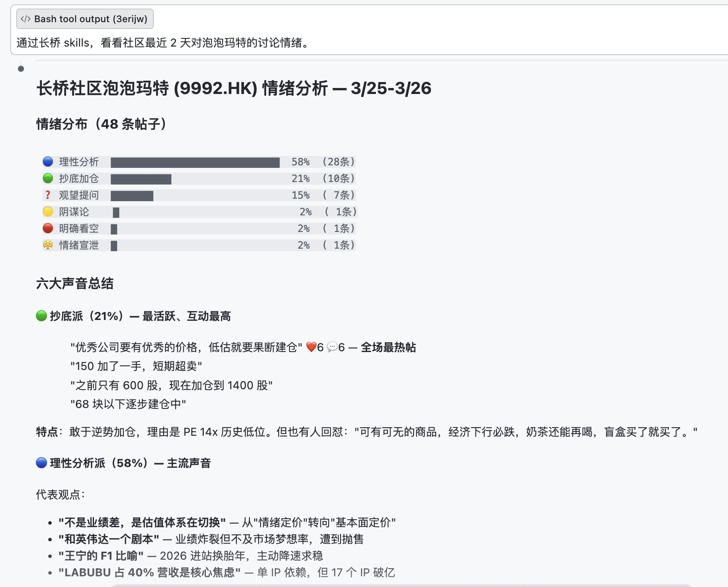728x587 pixels.
Task: Click the bold label 全场最热帖
Action: click(388, 347)
